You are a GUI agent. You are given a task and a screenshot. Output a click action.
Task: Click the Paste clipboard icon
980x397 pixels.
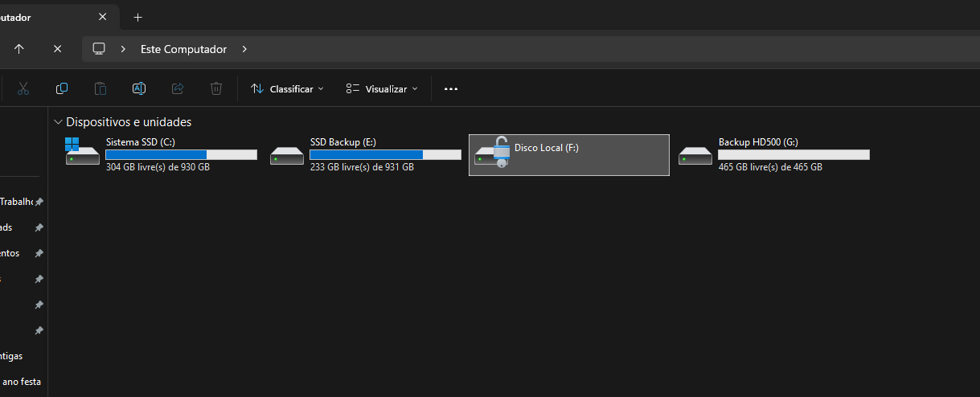pyautogui.click(x=100, y=88)
